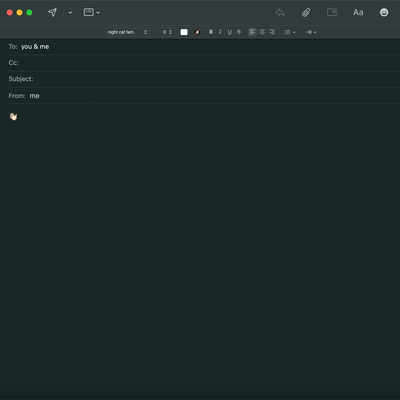The height and width of the screenshot is (400, 400).
Task: Open the markup/photo browser icon
Action: (x=332, y=13)
